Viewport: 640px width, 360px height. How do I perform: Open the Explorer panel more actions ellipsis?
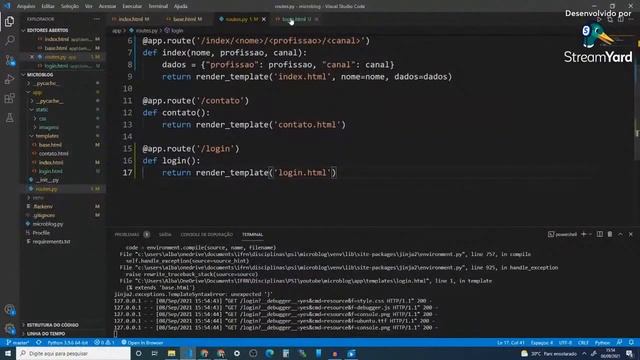[96, 19]
